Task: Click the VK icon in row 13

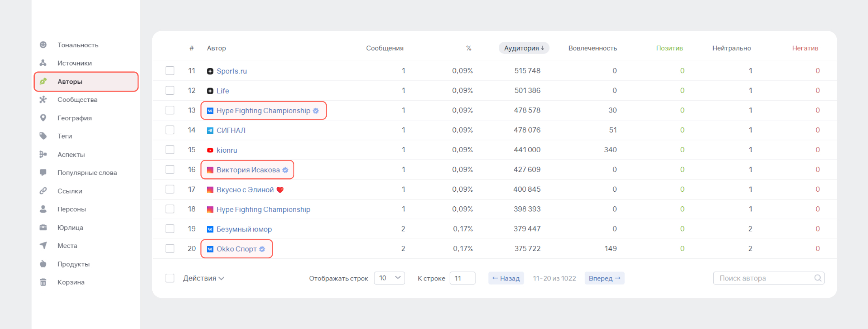Action: click(x=210, y=111)
